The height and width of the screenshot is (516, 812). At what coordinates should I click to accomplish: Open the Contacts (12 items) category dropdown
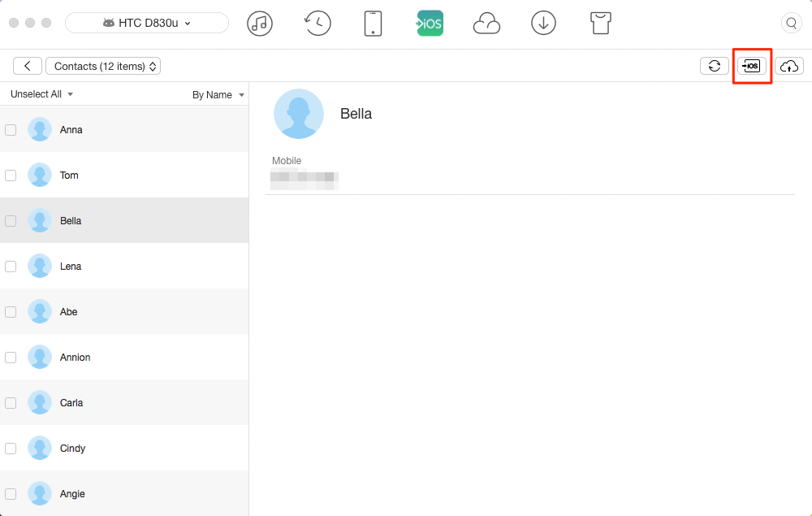pos(103,66)
